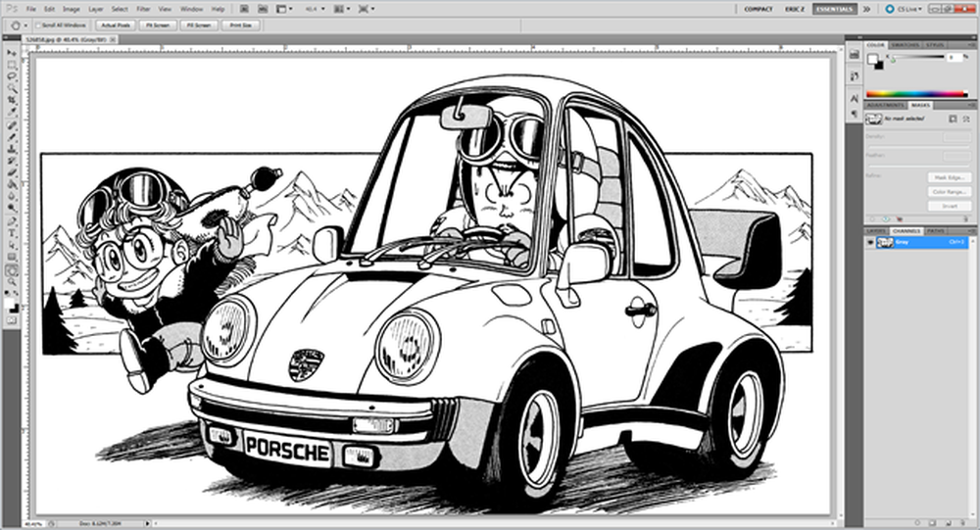The image size is (980, 530).
Task: Hide the Gray channel eye icon
Action: pyautogui.click(x=870, y=242)
